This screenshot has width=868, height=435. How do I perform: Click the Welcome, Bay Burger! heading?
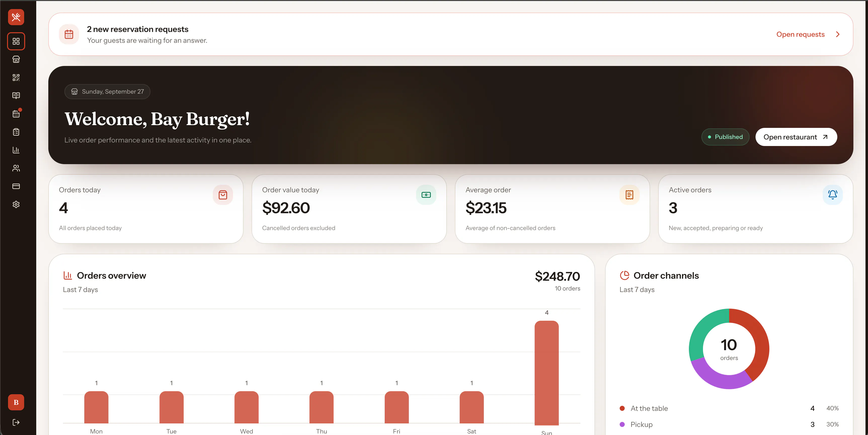click(x=157, y=119)
